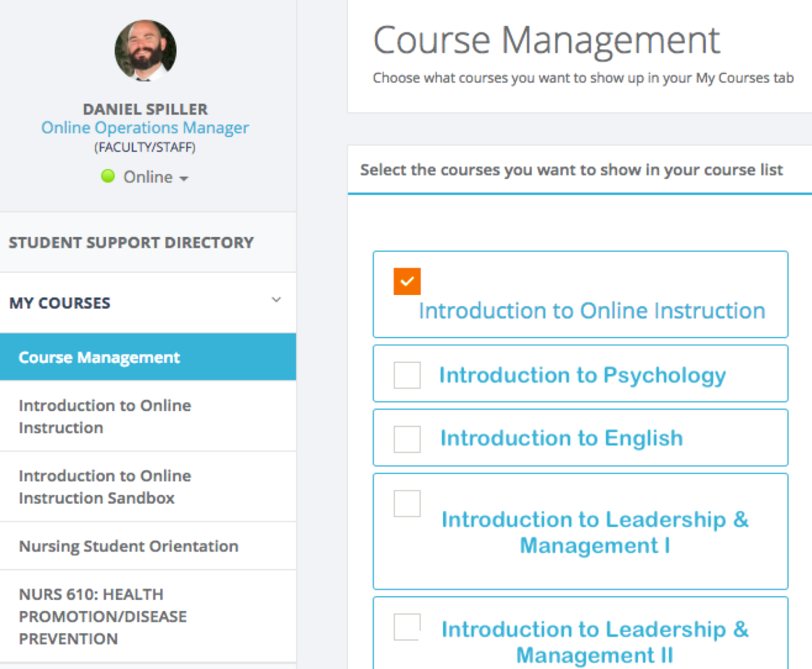This screenshot has width=812, height=669.
Task: Enable the Introduction to English checkbox
Action: (407, 439)
